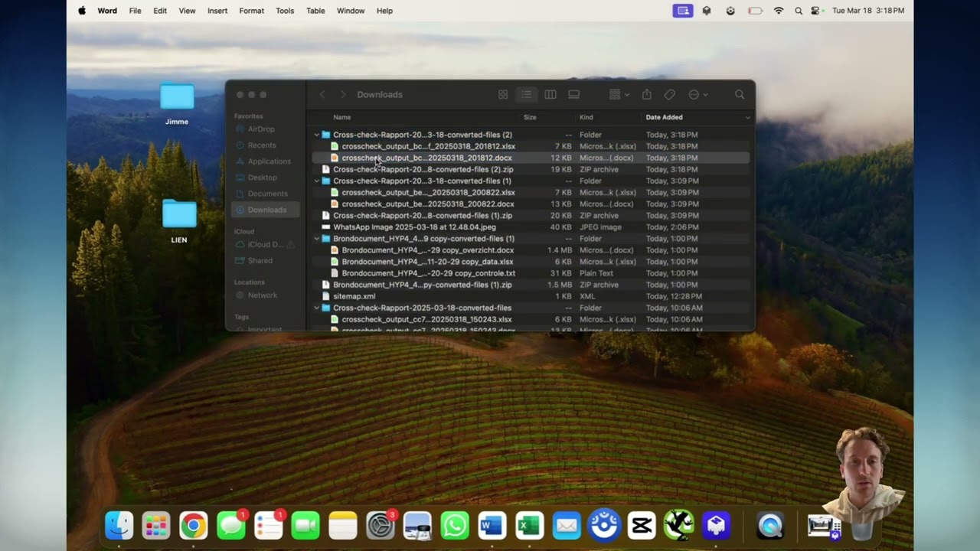This screenshot has height=551, width=980.
Task: Open the Group By dropdown in Finder toolbar
Action: point(619,94)
